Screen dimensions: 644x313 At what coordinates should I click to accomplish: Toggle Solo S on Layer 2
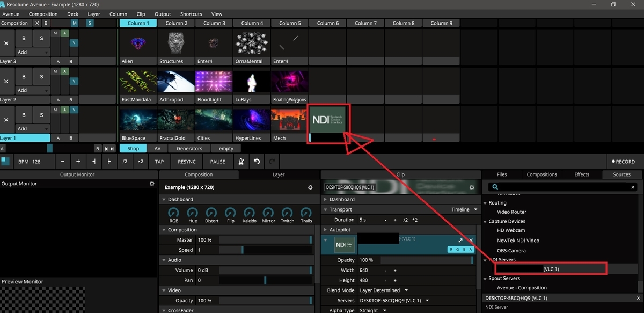(x=41, y=76)
